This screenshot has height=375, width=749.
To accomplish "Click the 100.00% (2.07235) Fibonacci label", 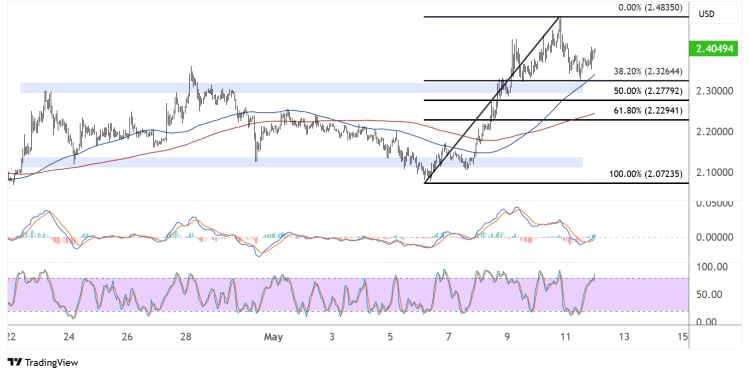I will click(x=646, y=174).
